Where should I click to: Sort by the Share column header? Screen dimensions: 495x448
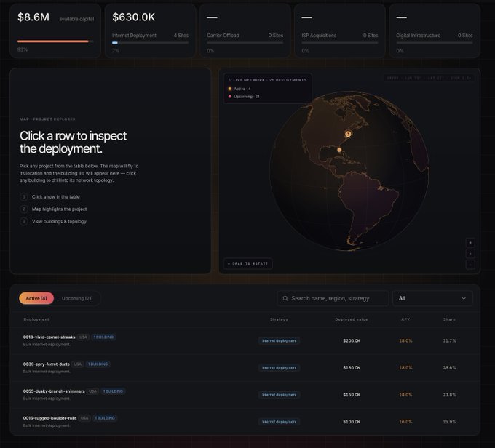(x=449, y=319)
